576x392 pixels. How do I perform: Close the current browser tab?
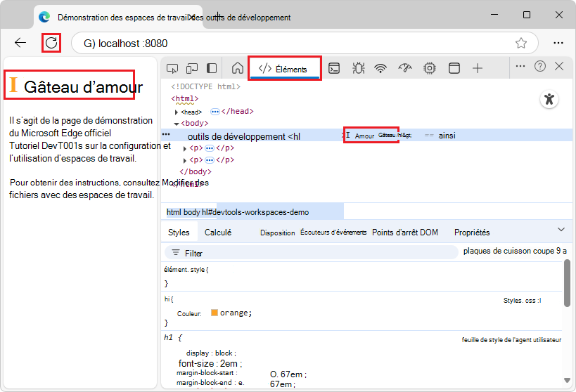coord(191,17)
